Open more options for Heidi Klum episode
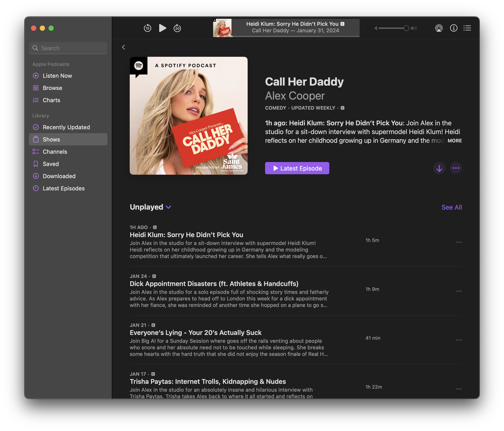504x431 pixels. [x=459, y=242]
